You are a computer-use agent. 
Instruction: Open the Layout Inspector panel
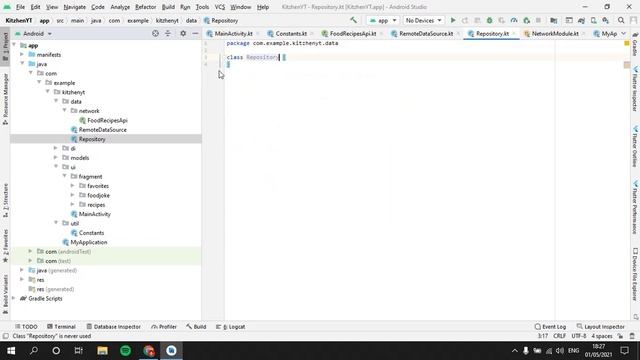click(601, 327)
